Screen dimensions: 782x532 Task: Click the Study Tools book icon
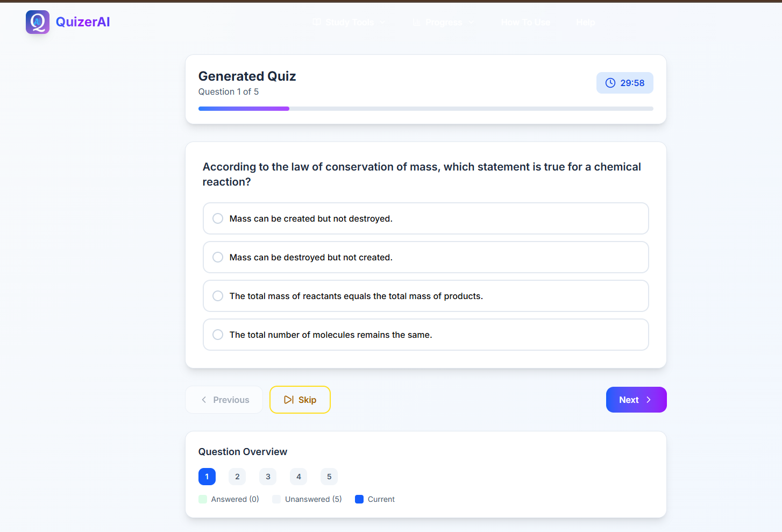point(317,22)
